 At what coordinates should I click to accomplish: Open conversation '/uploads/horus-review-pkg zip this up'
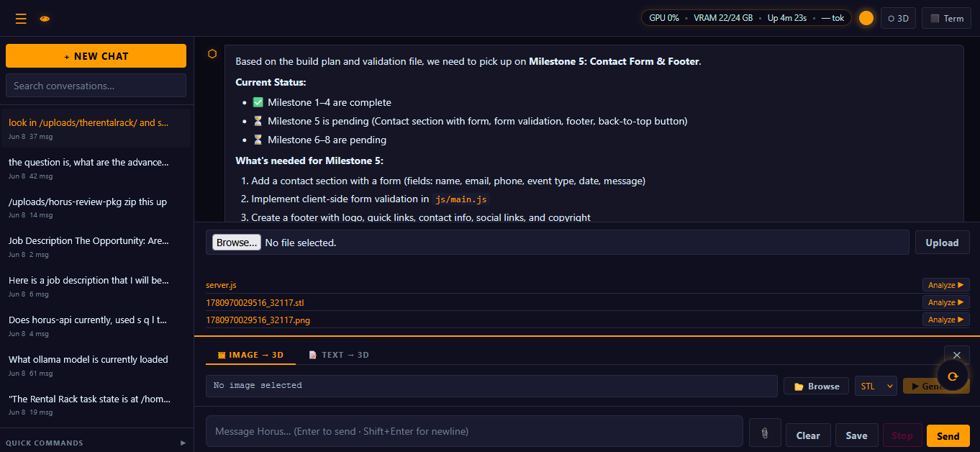tap(96, 207)
